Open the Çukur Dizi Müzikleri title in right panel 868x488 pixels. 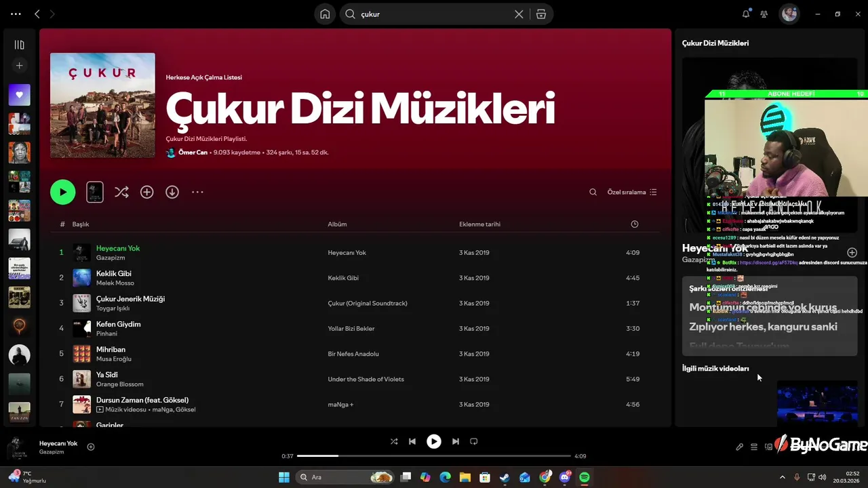point(715,43)
